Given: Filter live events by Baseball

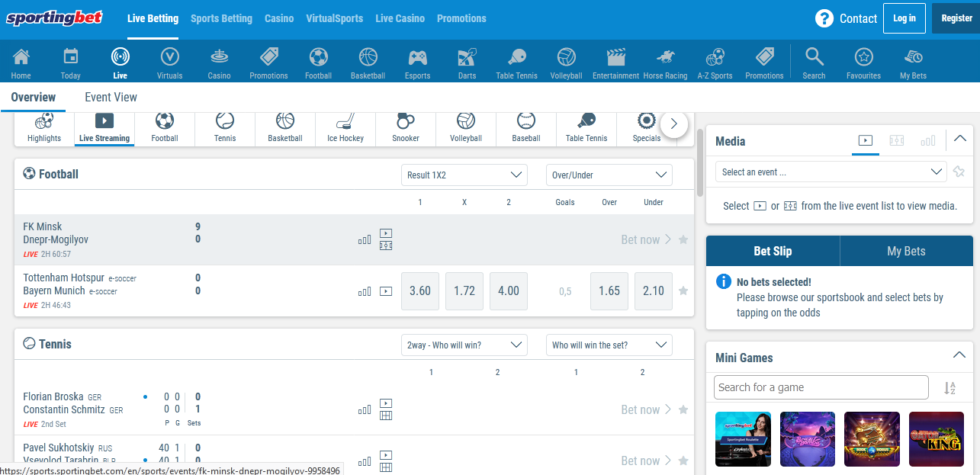Looking at the screenshot, I should 526,128.
